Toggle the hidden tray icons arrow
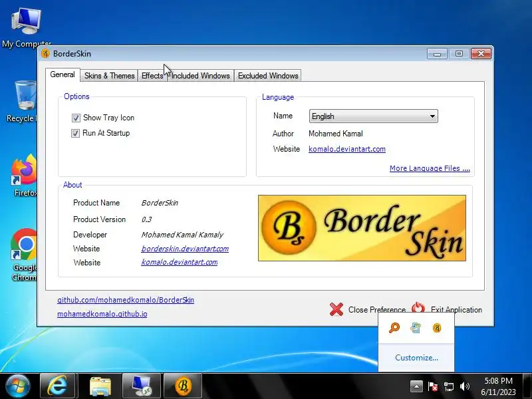Image resolution: width=532 pixels, height=399 pixels. pos(416,386)
